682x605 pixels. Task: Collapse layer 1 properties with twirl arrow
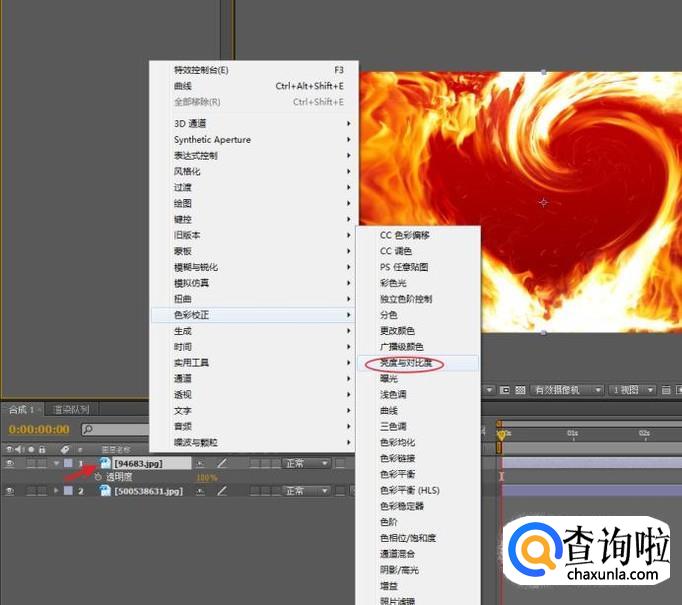coord(56,463)
